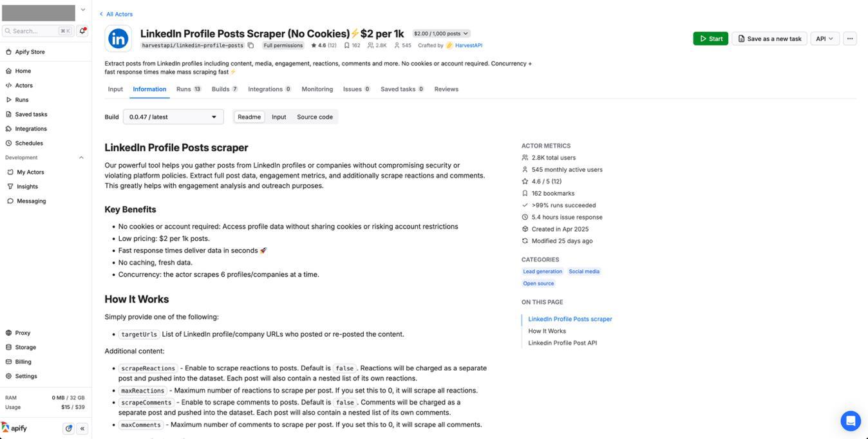The height and width of the screenshot is (439, 868).
Task: Click the three-dots more actions button
Action: tap(850, 39)
